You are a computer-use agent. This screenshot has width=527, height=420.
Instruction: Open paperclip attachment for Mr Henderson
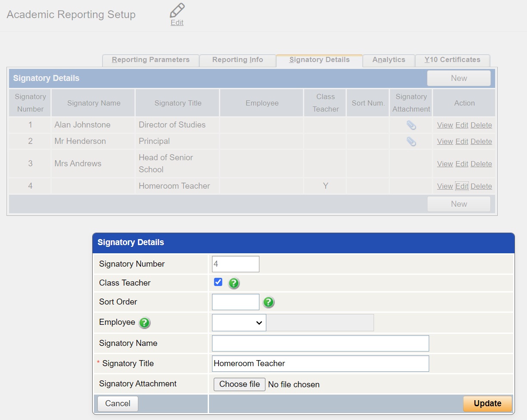pos(411,142)
